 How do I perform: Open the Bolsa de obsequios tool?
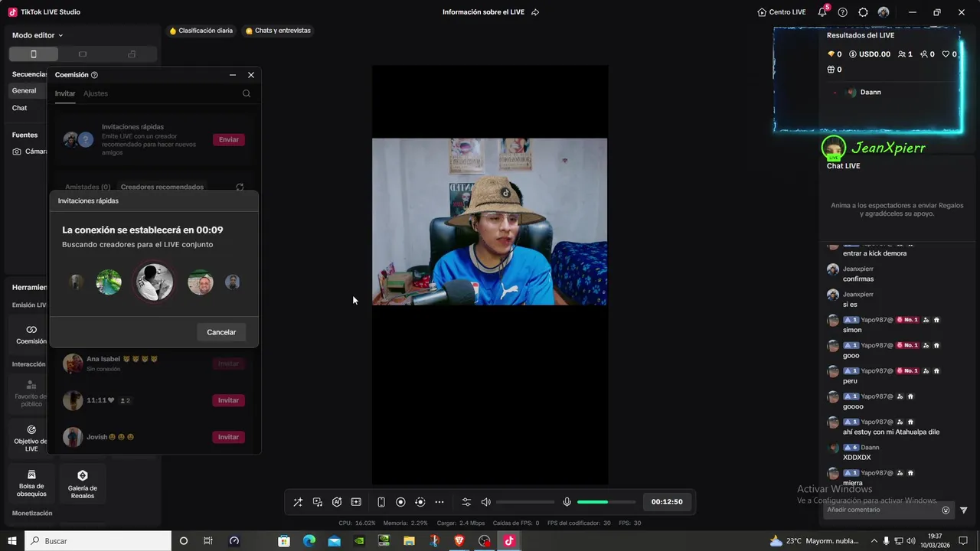pyautogui.click(x=31, y=484)
